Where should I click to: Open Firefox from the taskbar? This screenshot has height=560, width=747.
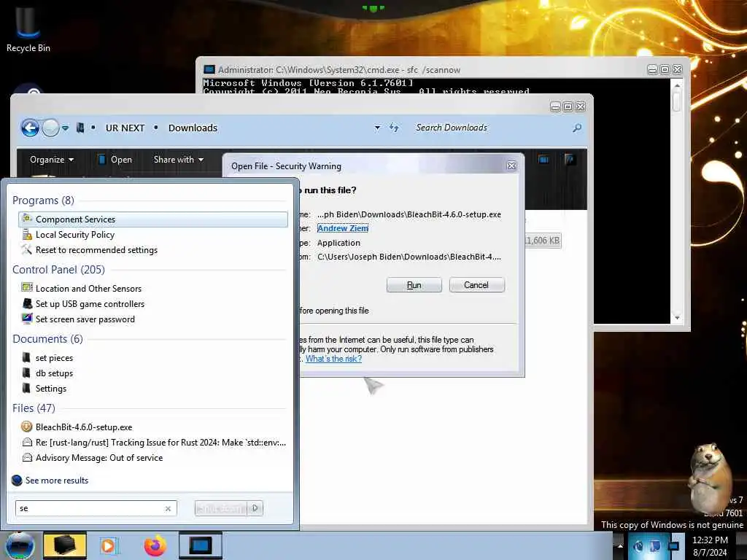[155, 545]
